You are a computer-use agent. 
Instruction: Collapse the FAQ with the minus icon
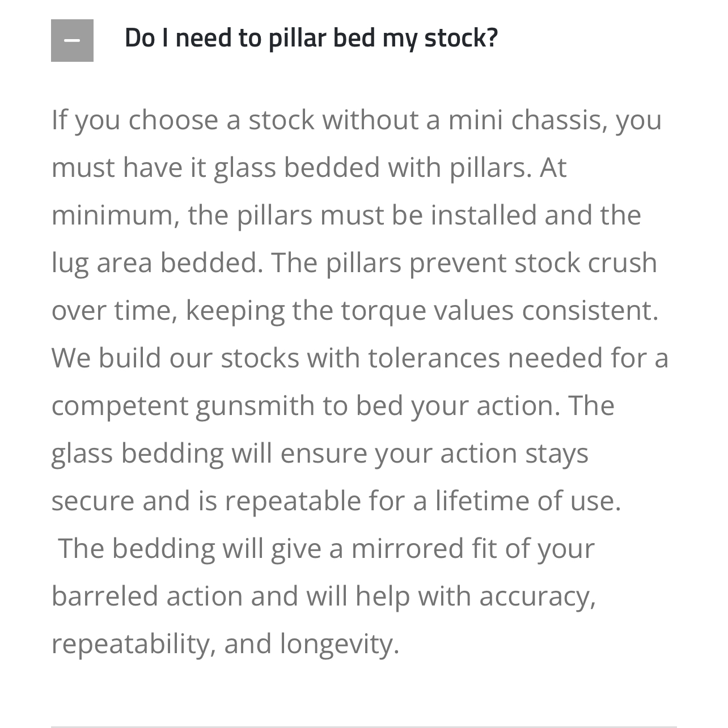tap(72, 40)
